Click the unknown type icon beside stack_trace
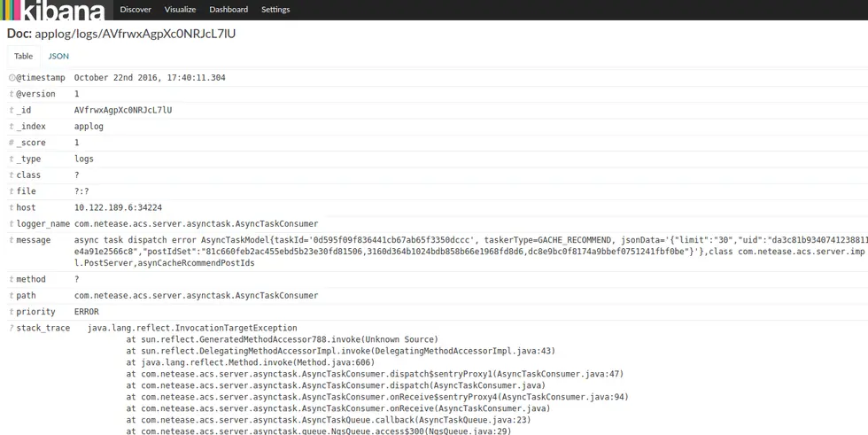Screen dimensions: 868x435 [x=12, y=328]
